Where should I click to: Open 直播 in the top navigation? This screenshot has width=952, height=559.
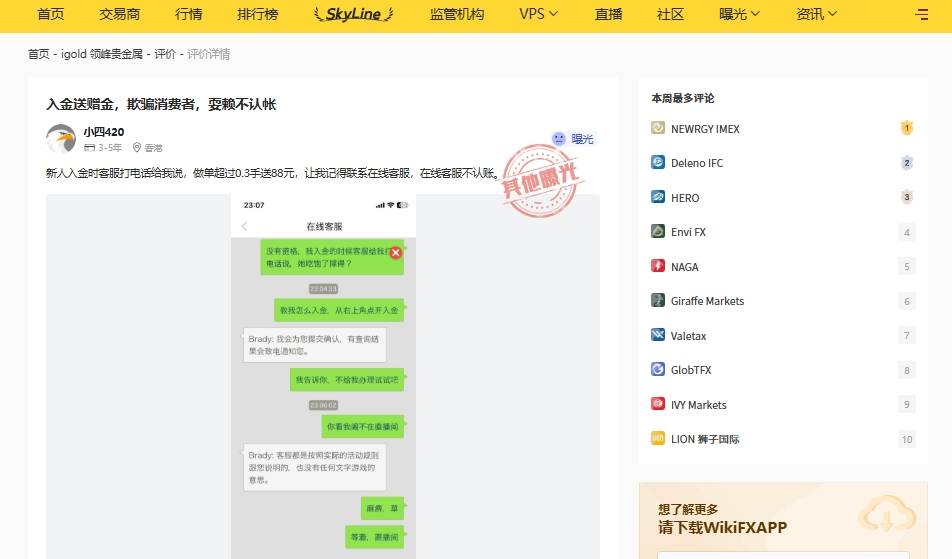click(608, 14)
